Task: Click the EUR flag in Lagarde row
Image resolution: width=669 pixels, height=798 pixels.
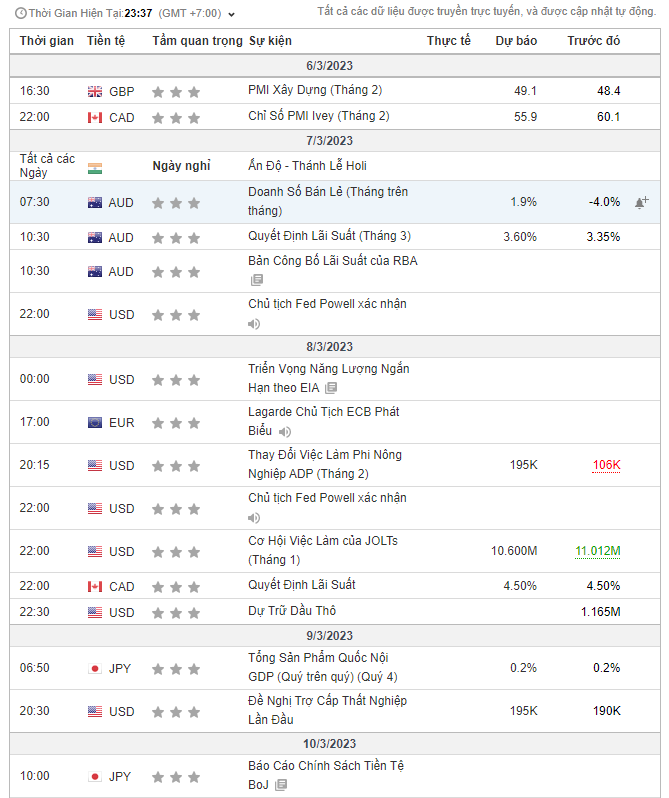Action: (x=95, y=422)
